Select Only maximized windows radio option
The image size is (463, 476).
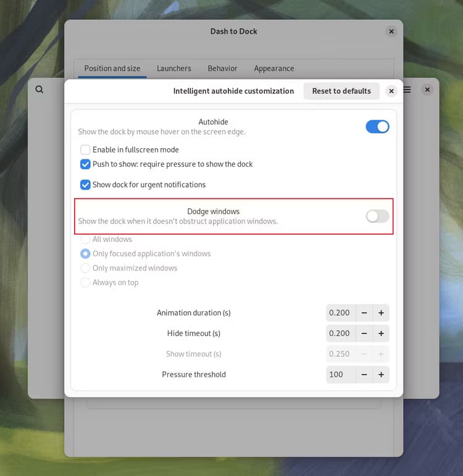click(x=85, y=268)
